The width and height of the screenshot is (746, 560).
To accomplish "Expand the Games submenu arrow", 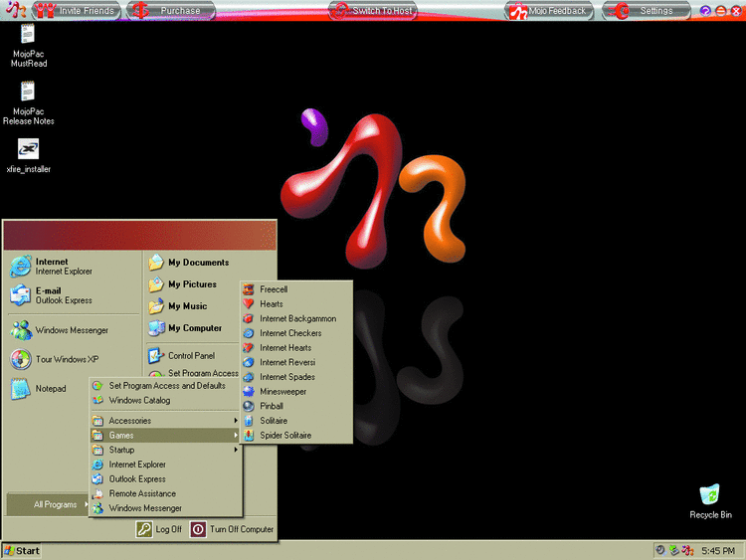I will click(x=236, y=436).
